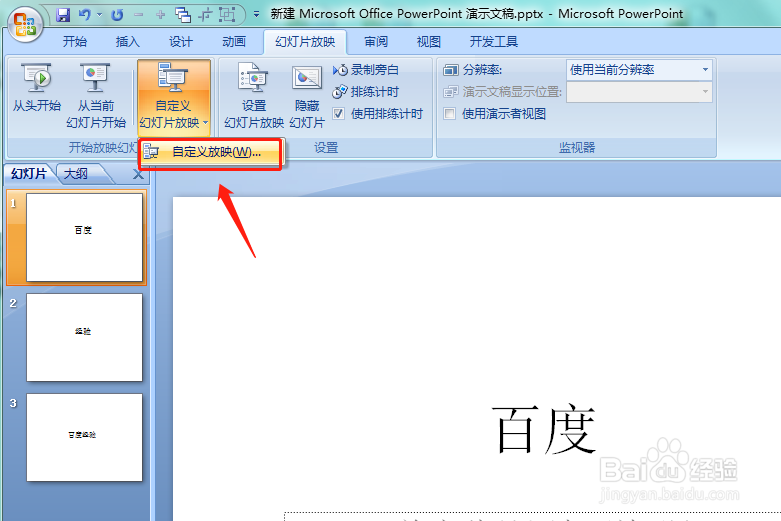Click the 百度 title text on main slide
The image size is (781, 521).
(544, 430)
